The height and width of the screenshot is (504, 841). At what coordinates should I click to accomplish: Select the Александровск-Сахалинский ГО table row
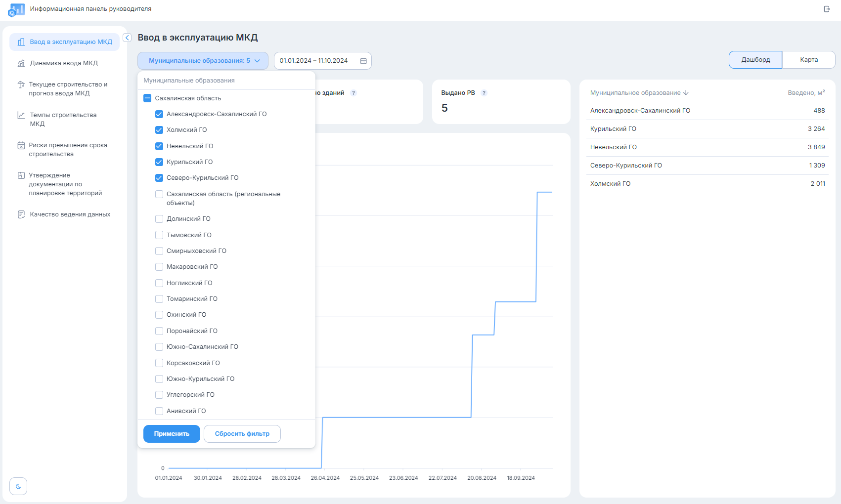(708, 111)
